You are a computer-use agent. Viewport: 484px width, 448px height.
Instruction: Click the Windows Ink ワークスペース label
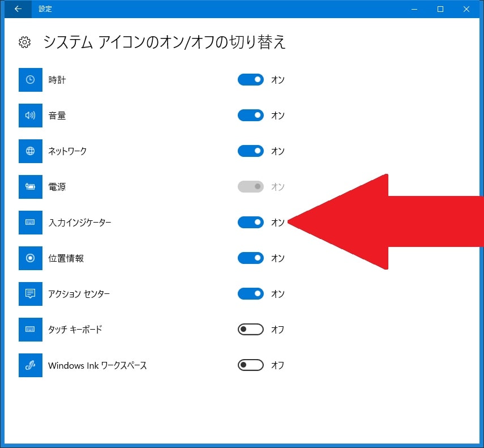(x=97, y=365)
